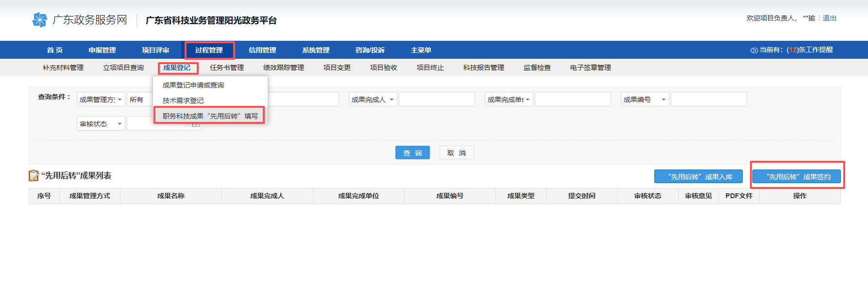Click the 成果类型 column header

coord(521,196)
